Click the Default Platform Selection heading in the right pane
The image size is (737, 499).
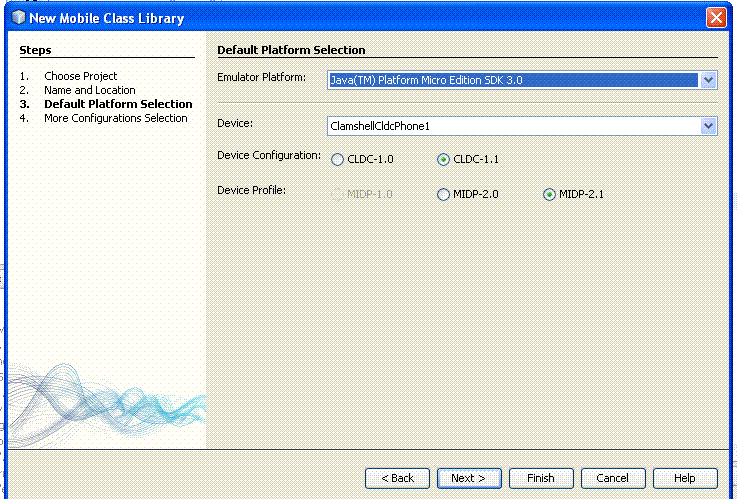pos(291,50)
